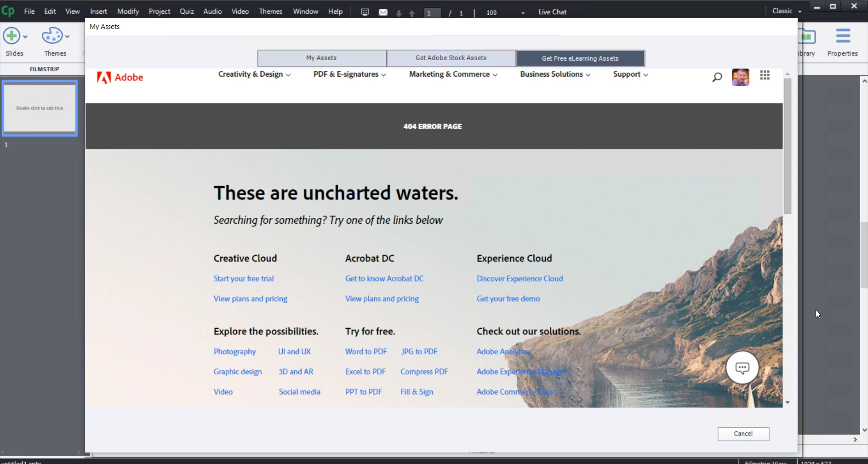
Task: Open the Window menu
Action: tap(306, 11)
